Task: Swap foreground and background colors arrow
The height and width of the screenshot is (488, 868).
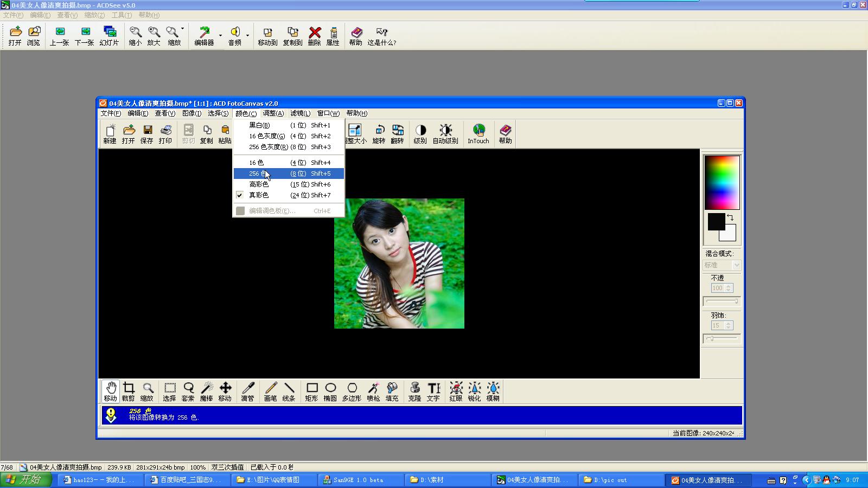Action: click(x=730, y=217)
